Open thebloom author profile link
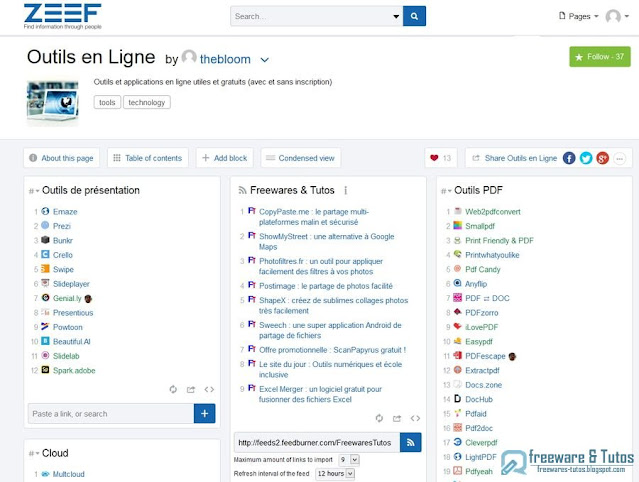 click(225, 59)
